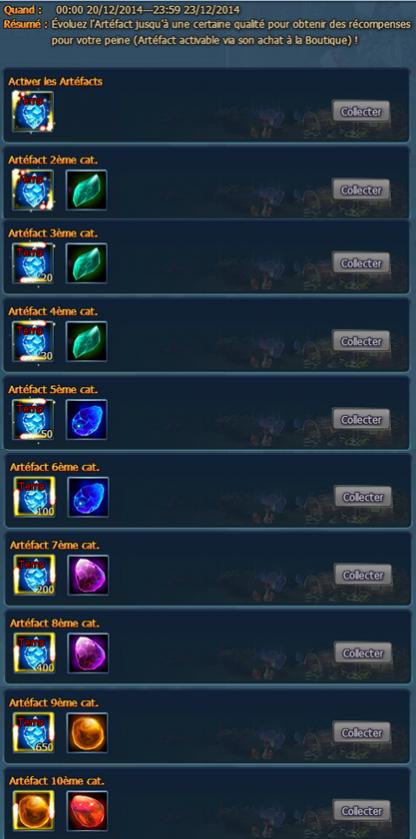Collect the Artéfact 2ème cat. reward
The height and width of the screenshot is (839, 416).
tap(361, 190)
